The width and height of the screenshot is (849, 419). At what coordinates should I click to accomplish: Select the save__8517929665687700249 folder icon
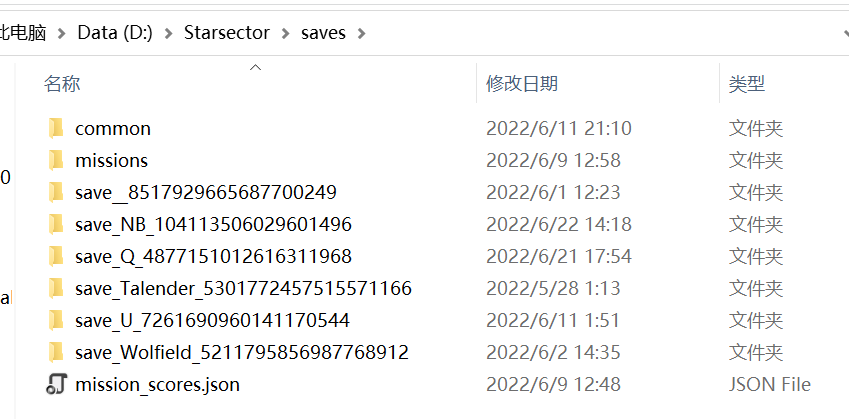[x=56, y=192]
